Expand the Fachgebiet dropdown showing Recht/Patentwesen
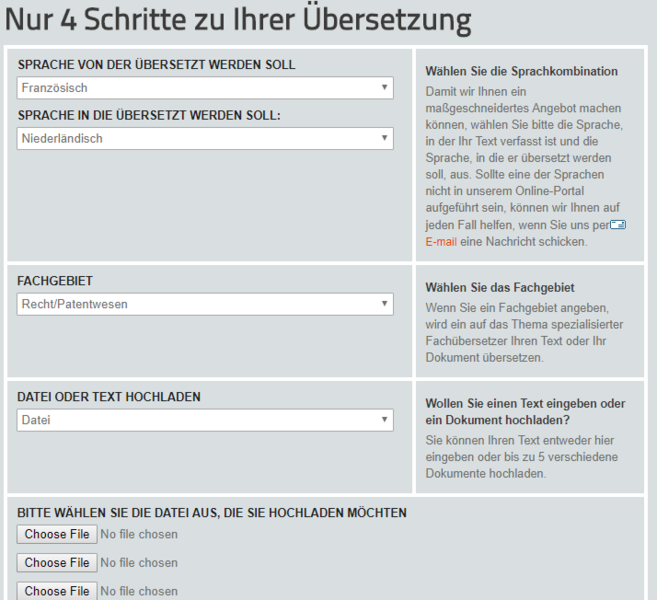The image size is (657, 600). pyautogui.click(x=205, y=304)
